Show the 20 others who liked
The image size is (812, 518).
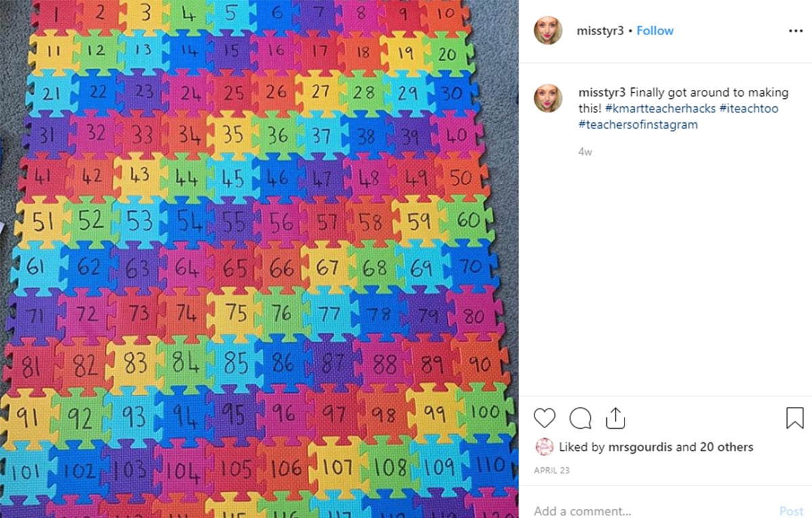point(725,447)
